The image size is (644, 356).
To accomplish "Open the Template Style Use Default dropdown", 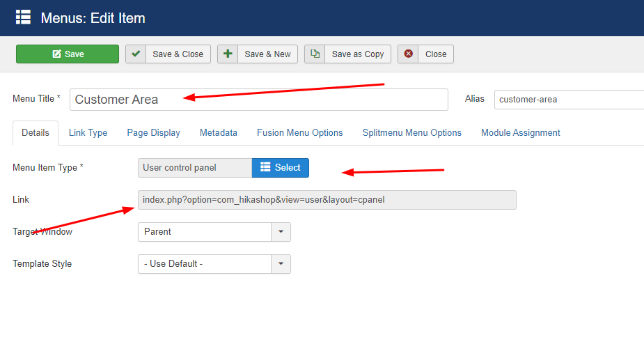I will point(214,264).
